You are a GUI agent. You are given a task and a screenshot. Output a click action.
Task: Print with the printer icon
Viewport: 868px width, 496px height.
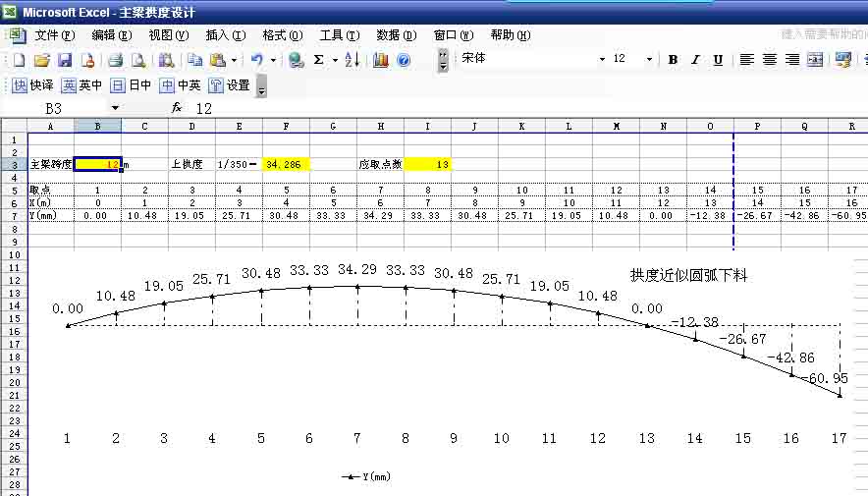click(115, 60)
